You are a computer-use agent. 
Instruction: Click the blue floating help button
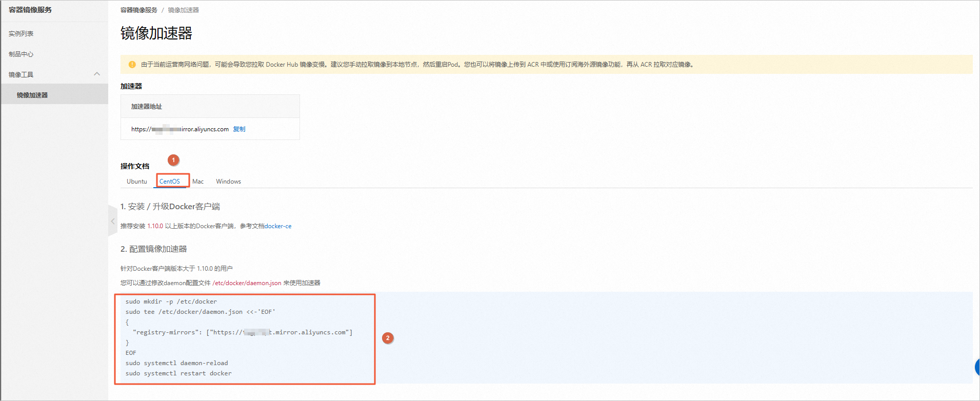coord(977,367)
